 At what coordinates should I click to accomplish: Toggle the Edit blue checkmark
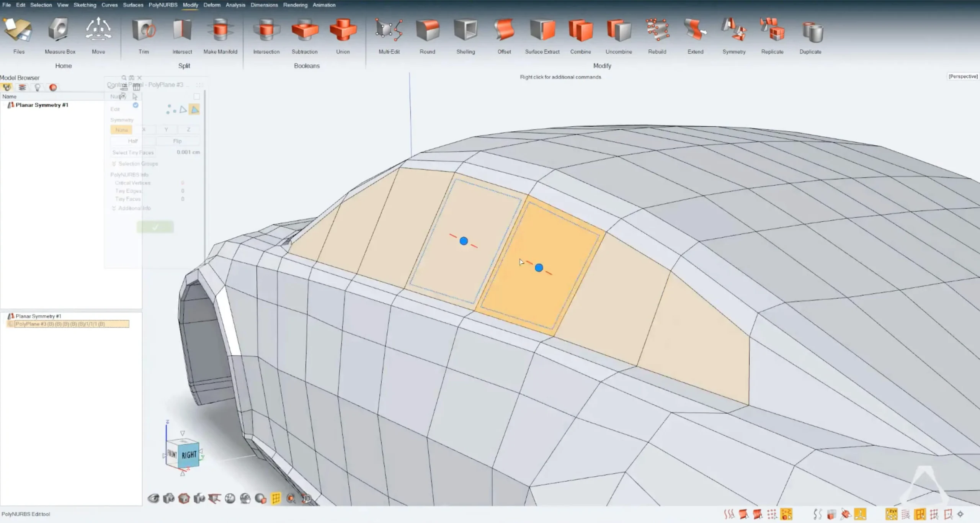click(x=136, y=105)
